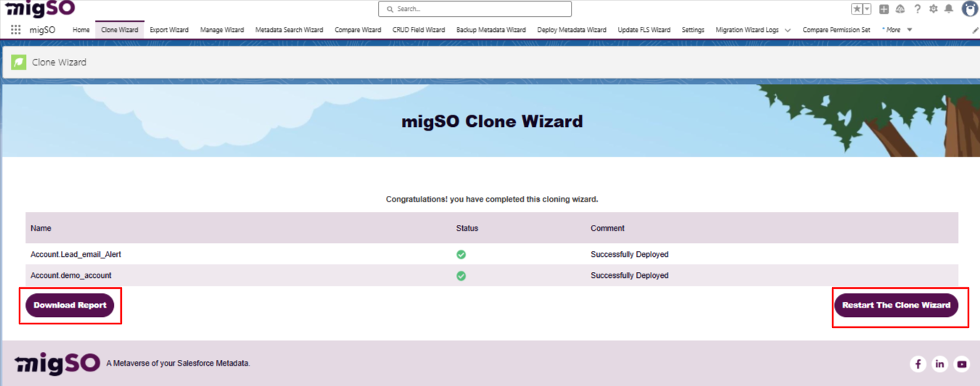The height and width of the screenshot is (386, 980).
Task: Open the help question mark icon
Action: pyautogui.click(x=917, y=9)
